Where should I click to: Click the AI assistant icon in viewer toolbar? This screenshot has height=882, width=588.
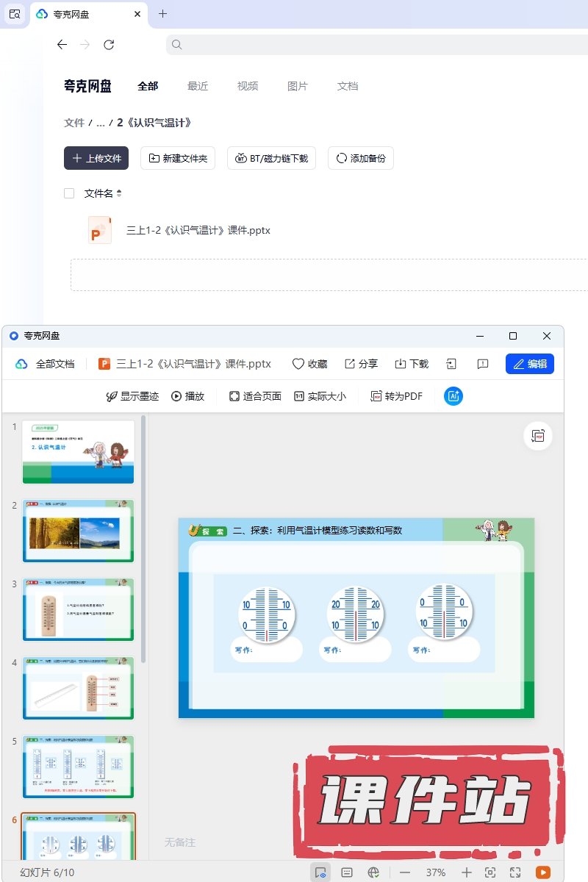point(453,396)
